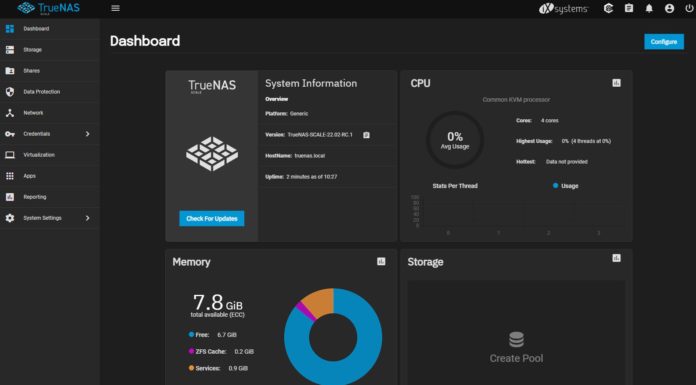This screenshot has height=385, width=696.
Task: Click the Highest Usage value text
Action: tap(586, 141)
